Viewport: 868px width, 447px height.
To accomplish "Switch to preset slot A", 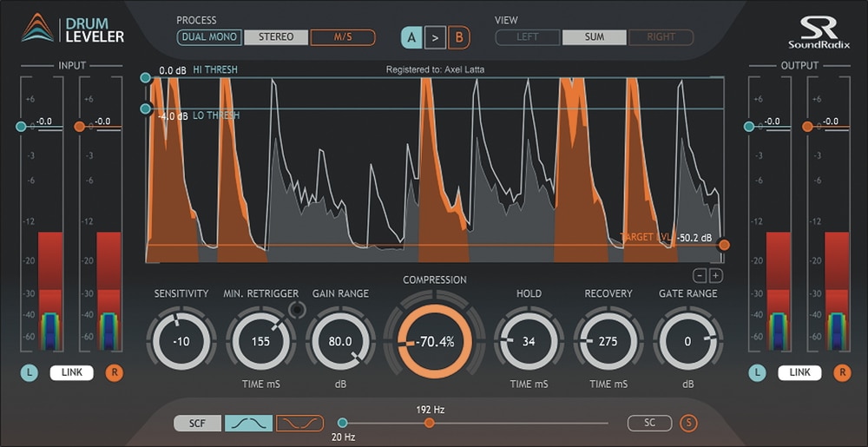I will (411, 38).
